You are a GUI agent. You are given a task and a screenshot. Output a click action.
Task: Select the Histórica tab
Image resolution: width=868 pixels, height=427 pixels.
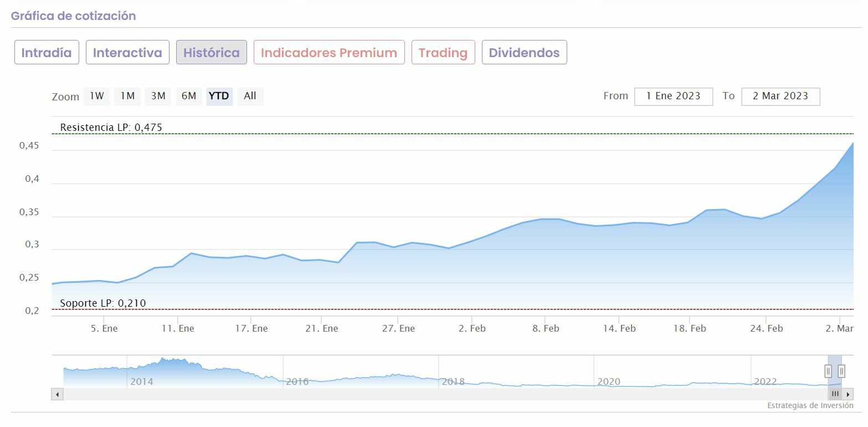pyautogui.click(x=211, y=53)
